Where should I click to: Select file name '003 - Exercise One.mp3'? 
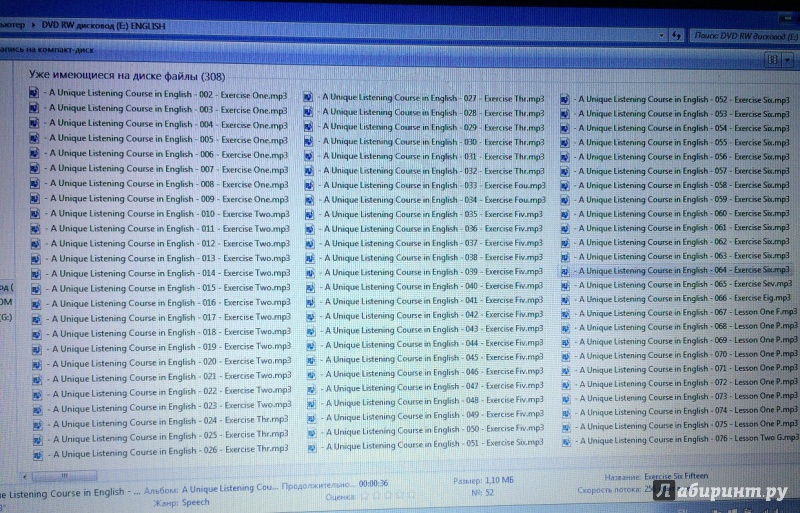point(168,109)
